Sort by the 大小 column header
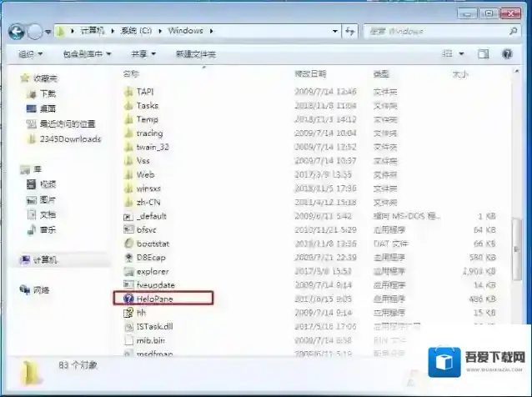Image resolution: width=532 pixels, height=397 pixels. (460, 74)
